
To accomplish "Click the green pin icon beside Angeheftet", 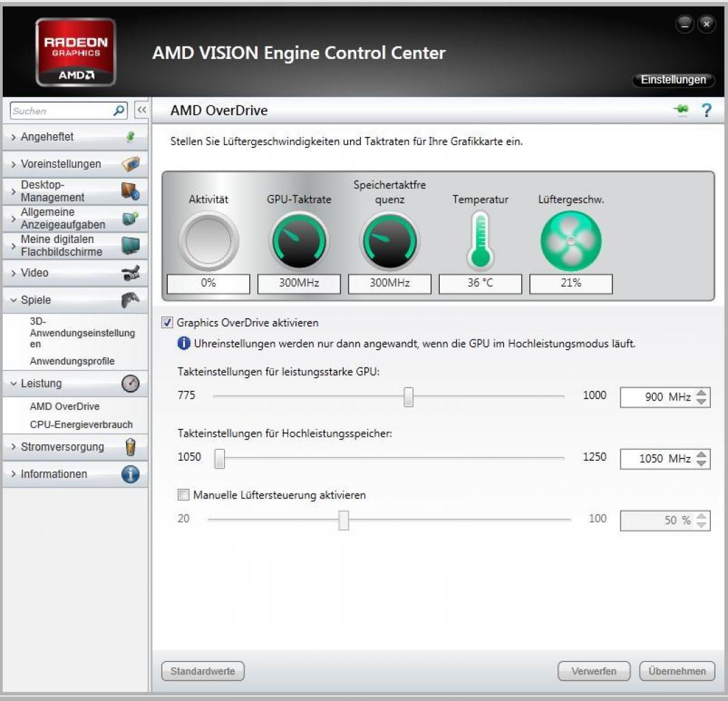I will pos(131,136).
